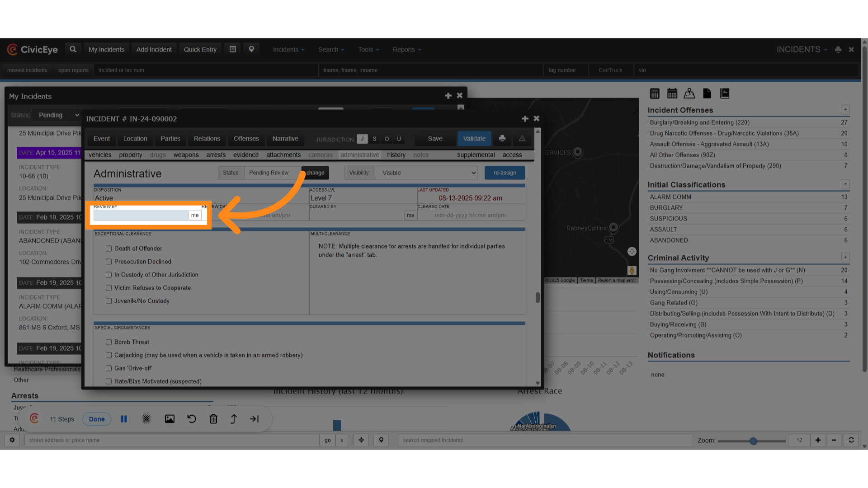Viewport: 868px width, 488px height.
Task: Expand the Incident Offenses section
Action: [845, 110]
